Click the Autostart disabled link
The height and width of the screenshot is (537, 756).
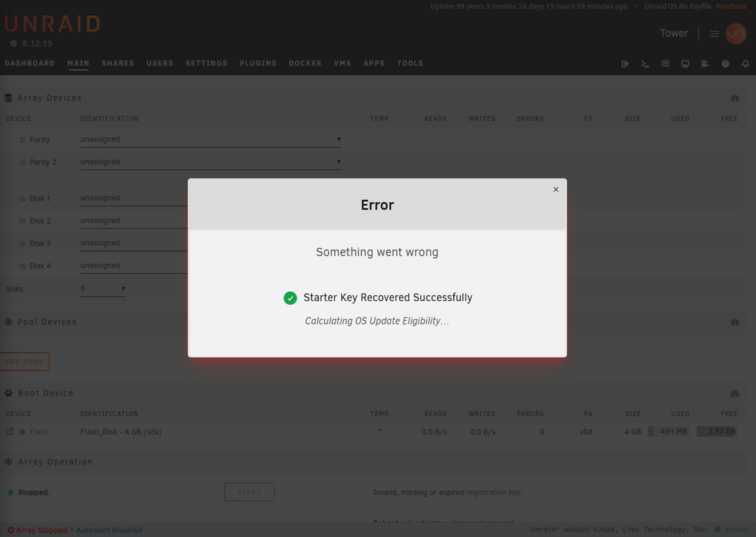(109, 530)
